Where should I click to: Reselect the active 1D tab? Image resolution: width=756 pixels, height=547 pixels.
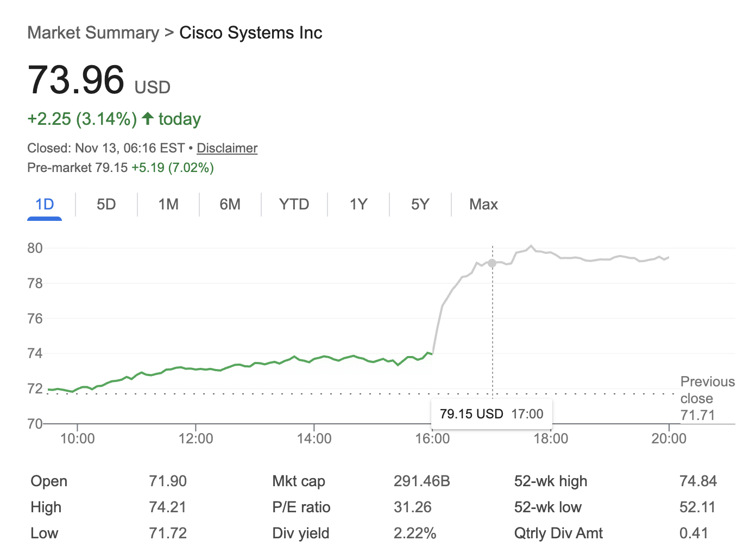coord(45,205)
